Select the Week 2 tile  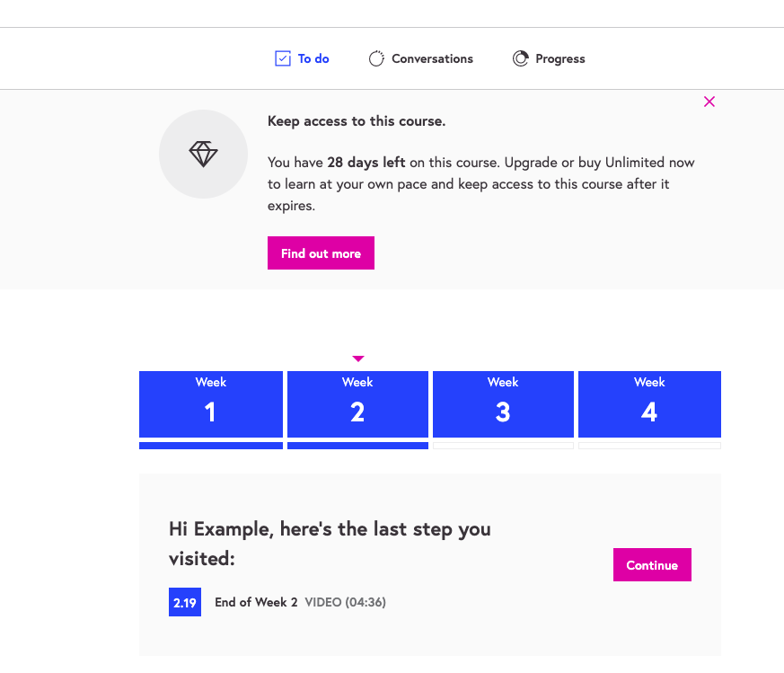[358, 404]
